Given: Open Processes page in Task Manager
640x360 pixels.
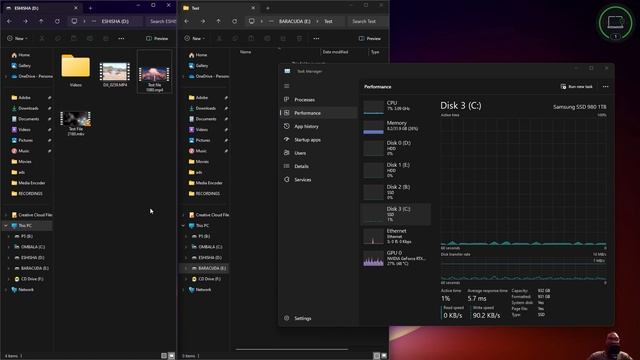Looking at the screenshot, I should pyautogui.click(x=318, y=100).
